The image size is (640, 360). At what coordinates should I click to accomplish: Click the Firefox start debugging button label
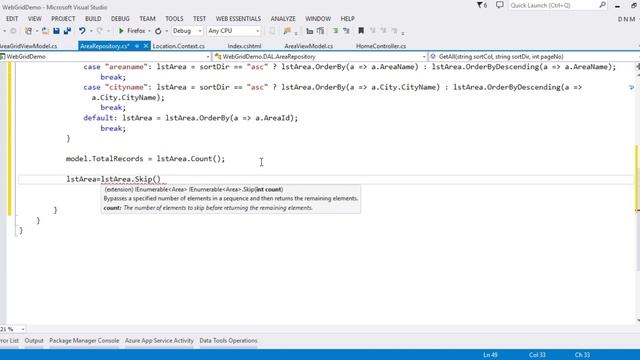(x=136, y=31)
